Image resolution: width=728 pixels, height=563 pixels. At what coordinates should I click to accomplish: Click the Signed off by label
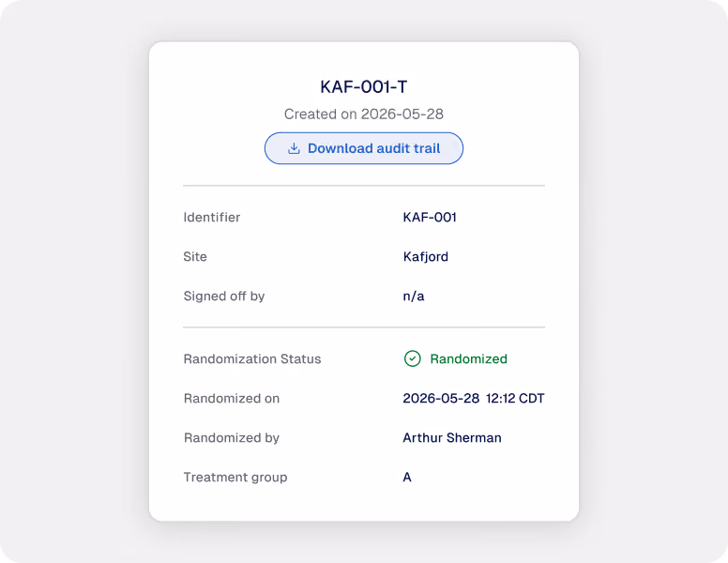(x=224, y=296)
